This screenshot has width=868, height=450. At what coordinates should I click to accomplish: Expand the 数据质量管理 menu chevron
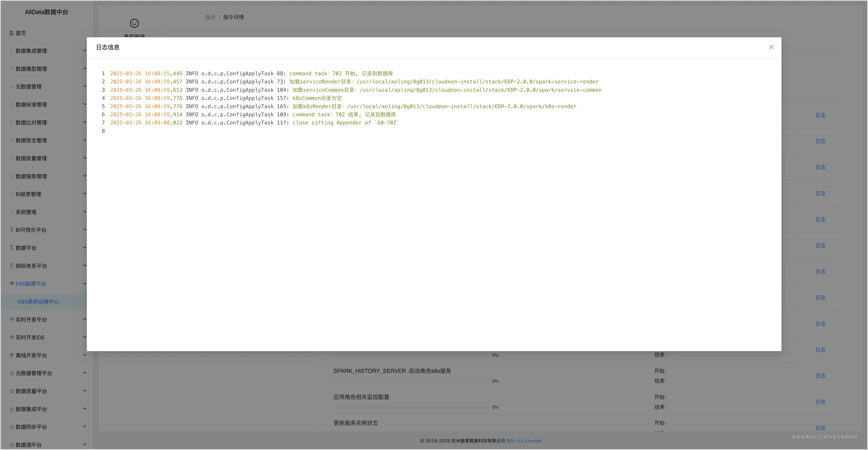click(85, 158)
